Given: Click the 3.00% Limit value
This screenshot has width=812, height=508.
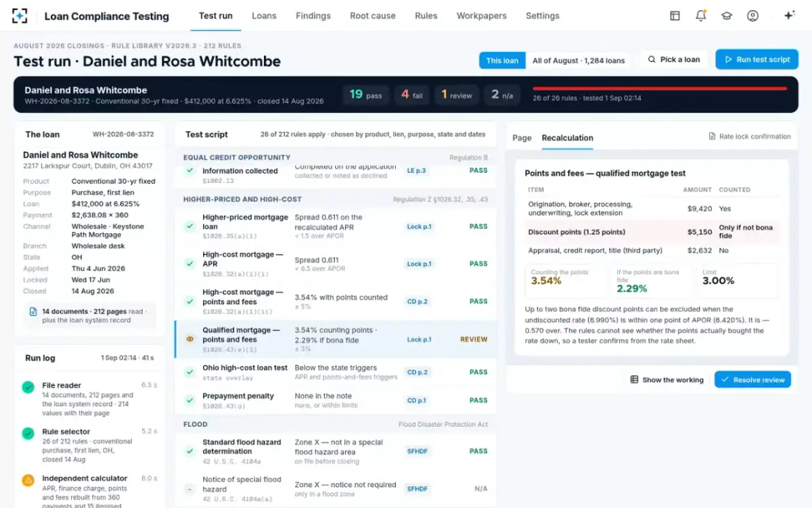Looking at the screenshot, I should 719,280.
